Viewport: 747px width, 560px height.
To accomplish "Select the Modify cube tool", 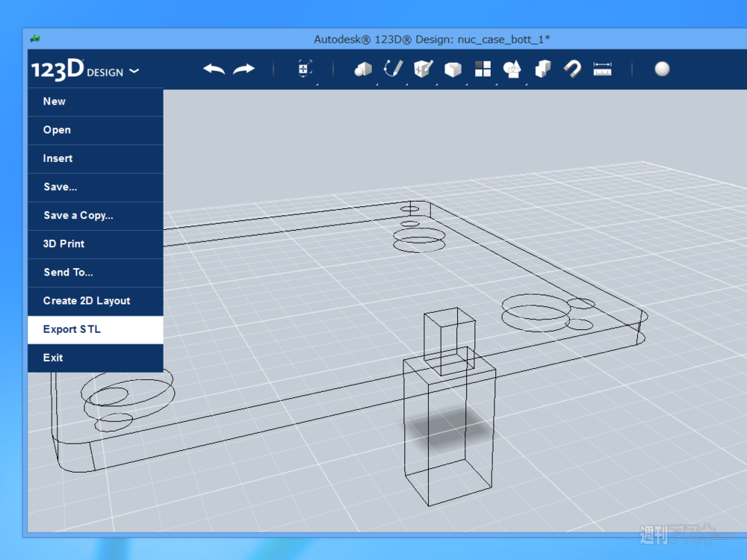I will [x=453, y=69].
